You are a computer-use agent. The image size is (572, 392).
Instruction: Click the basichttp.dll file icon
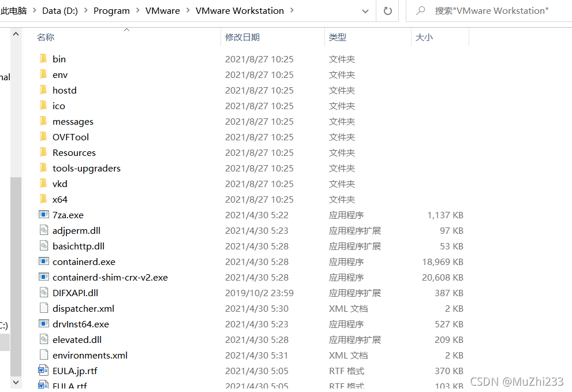click(44, 246)
